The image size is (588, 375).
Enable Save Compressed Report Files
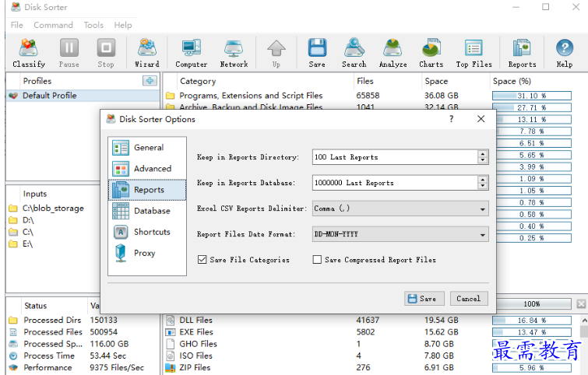317,260
